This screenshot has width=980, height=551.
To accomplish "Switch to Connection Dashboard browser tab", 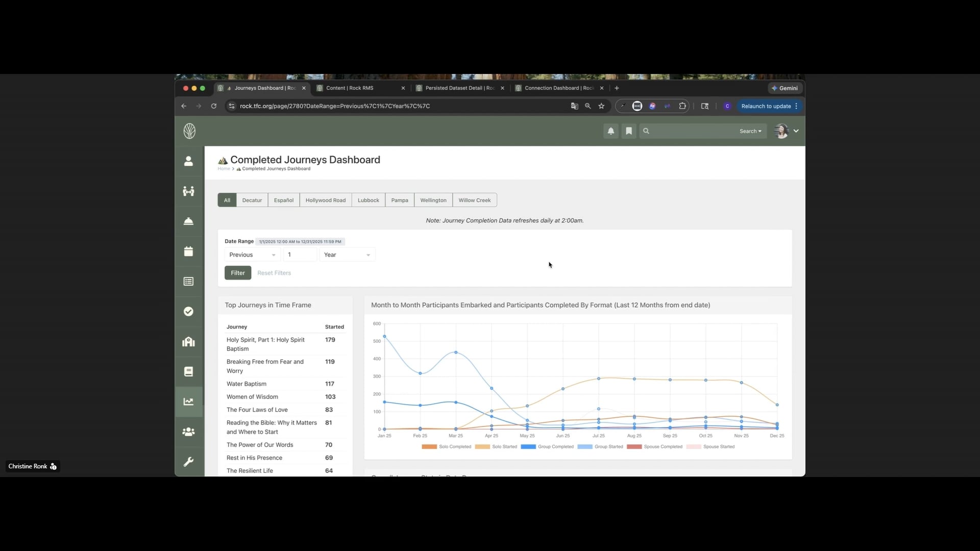I will 558,88.
